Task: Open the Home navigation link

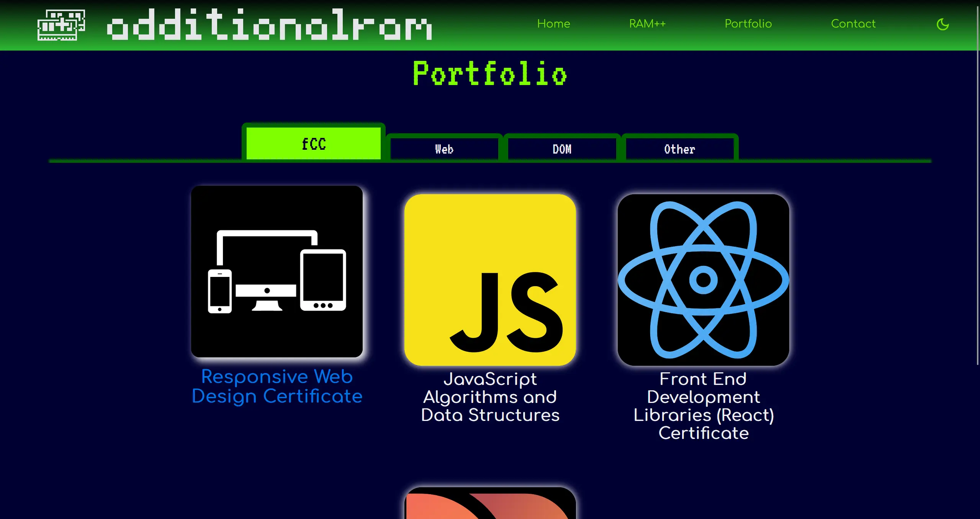Action: (x=553, y=24)
